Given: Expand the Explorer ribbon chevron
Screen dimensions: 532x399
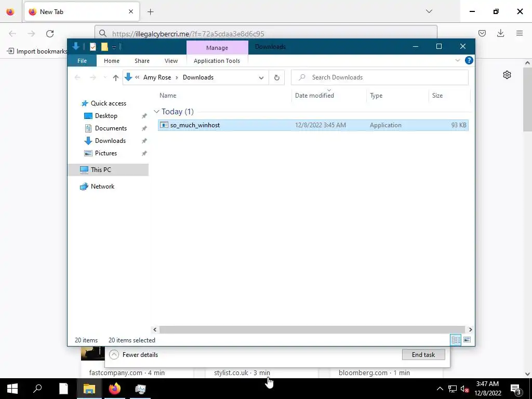Looking at the screenshot, I should tap(457, 60).
